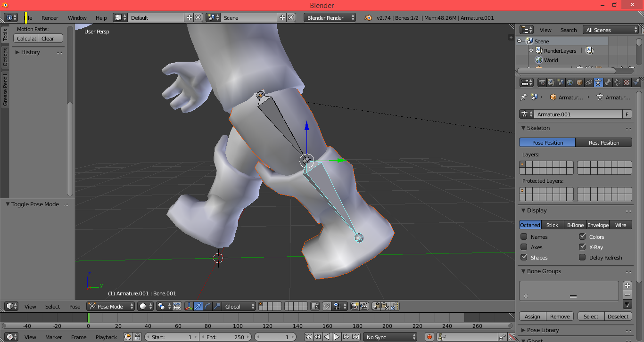Enable the Delay Refresh checkbox
Screen dimensions: 644x342
coord(582,257)
